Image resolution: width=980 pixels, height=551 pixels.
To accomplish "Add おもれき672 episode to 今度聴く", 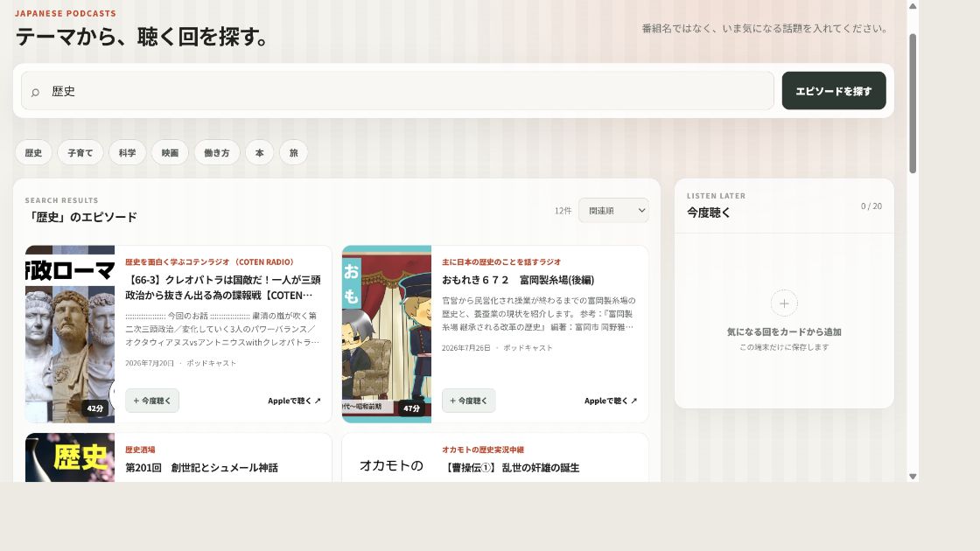I will pyautogui.click(x=469, y=401).
